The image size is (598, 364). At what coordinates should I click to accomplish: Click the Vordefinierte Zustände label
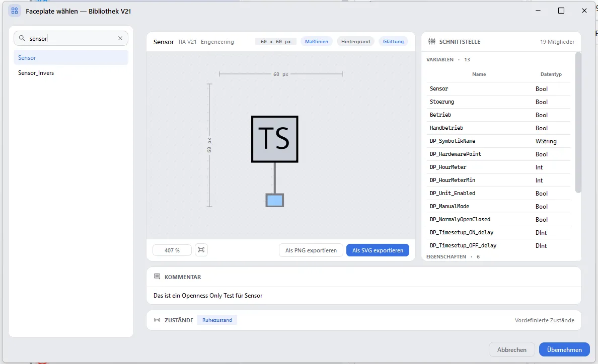point(544,320)
